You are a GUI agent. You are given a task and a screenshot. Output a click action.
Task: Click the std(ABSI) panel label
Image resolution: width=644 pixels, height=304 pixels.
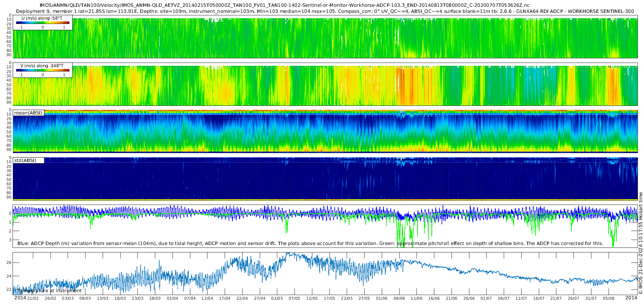click(x=25, y=161)
